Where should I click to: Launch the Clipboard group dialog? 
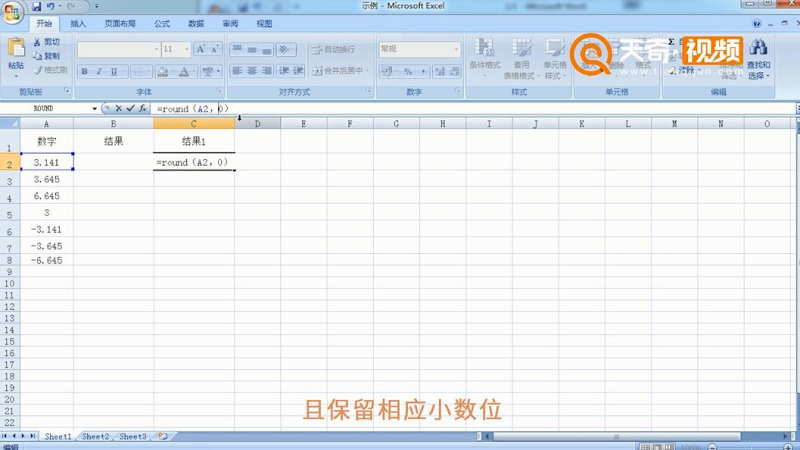[x=67, y=91]
